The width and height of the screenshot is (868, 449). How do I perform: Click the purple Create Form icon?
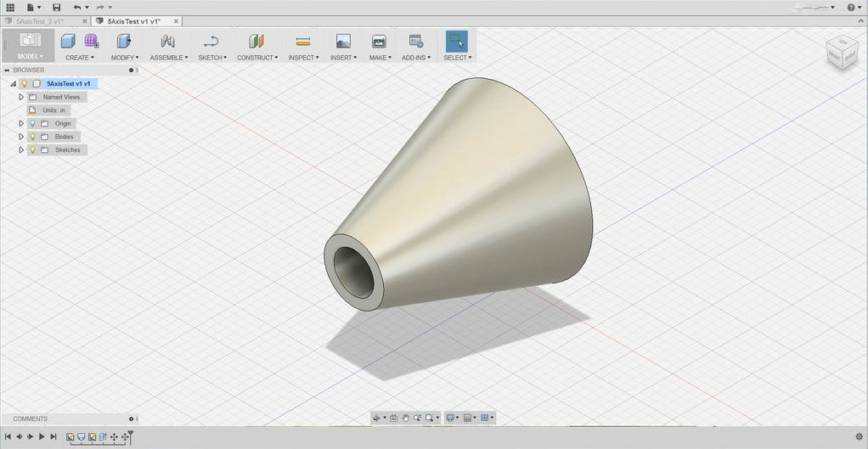[x=92, y=41]
